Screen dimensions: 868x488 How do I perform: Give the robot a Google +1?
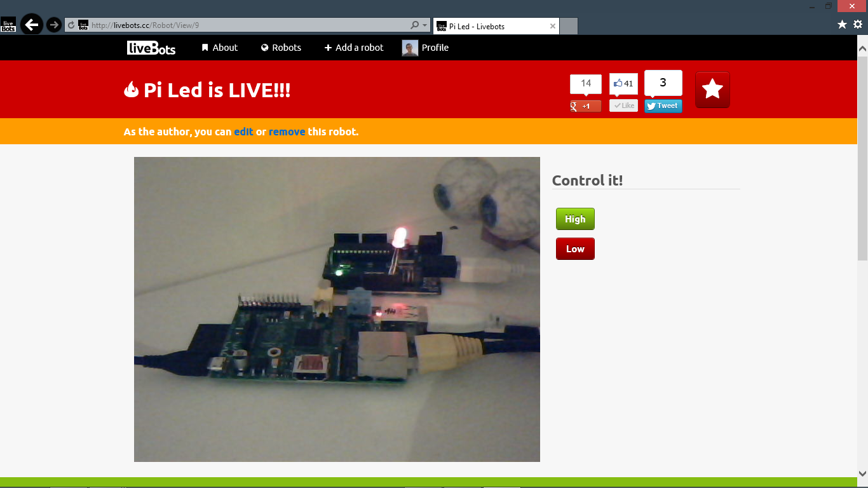point(585,105)
